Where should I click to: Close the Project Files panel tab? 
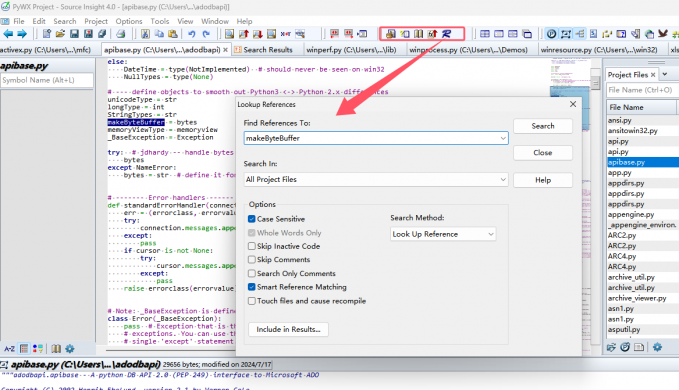(x=653, y=75)
